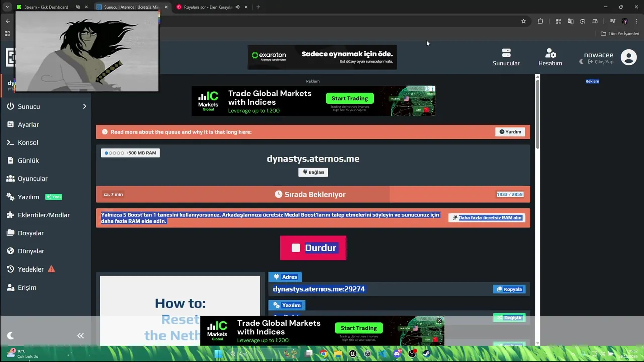Open Yazılım software gears icon
Screen dimensions: 644x362
10,197
